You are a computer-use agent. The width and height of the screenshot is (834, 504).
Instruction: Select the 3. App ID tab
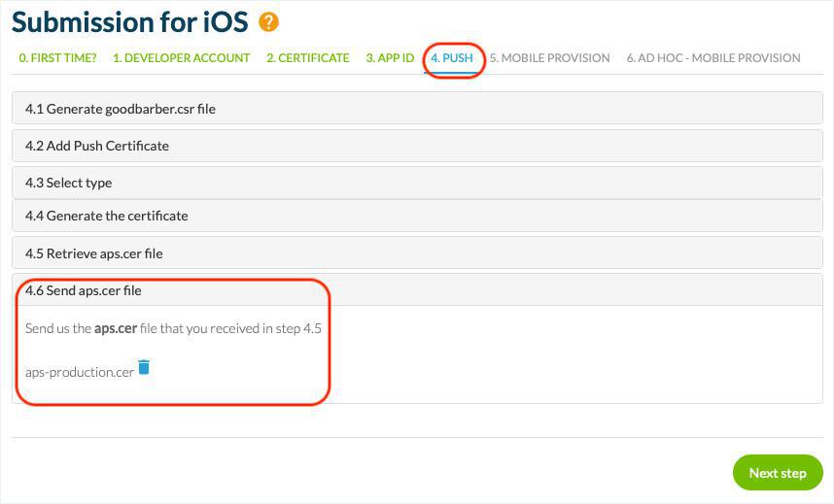390,58
